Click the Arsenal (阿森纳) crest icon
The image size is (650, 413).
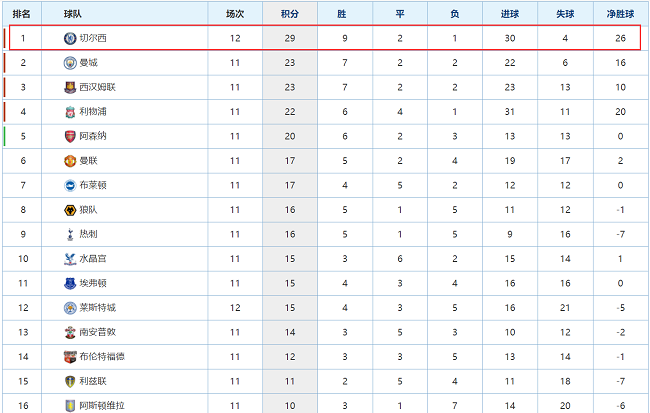70,136
